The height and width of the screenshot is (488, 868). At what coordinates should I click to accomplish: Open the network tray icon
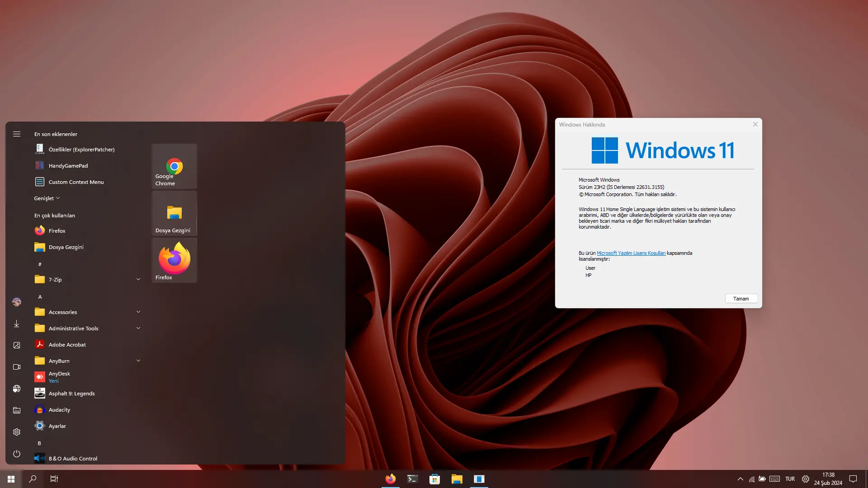751,479
